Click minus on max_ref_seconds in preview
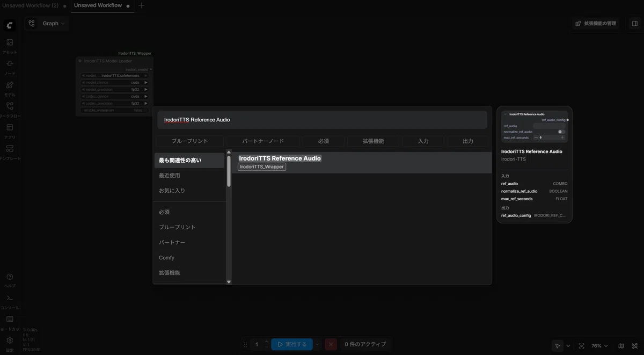Image resolution: width=644 pixels, height=355 pixels. [536, 137]
